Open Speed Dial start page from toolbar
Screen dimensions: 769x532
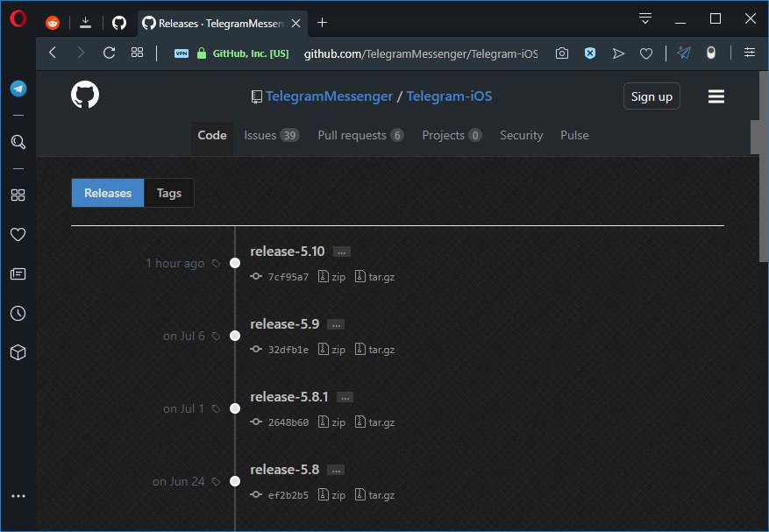[138, 53]
